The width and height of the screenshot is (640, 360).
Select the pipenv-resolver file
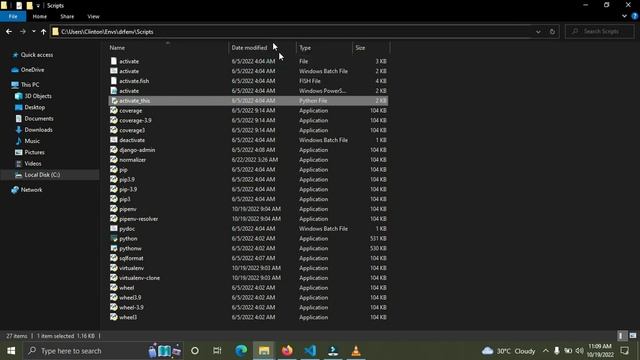pos(138,219)
